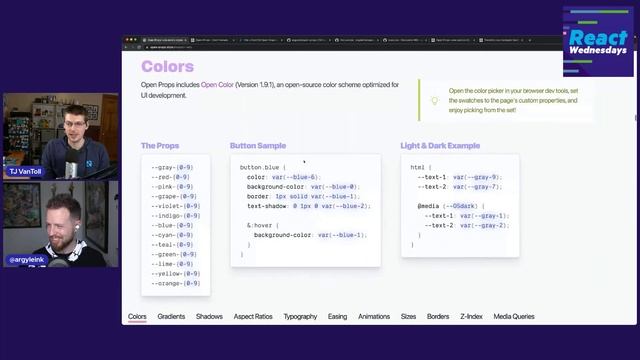This screenshot has width=640, height=360.
Task: Click the color: var(--blue-6) line
Action: click(284, 177)
